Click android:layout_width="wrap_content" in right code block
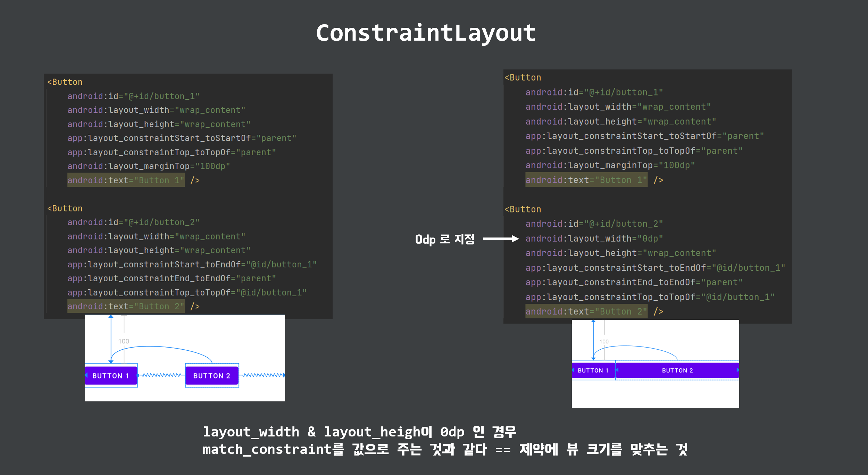Viewport: 868px width, 475px height. (618, 107)
